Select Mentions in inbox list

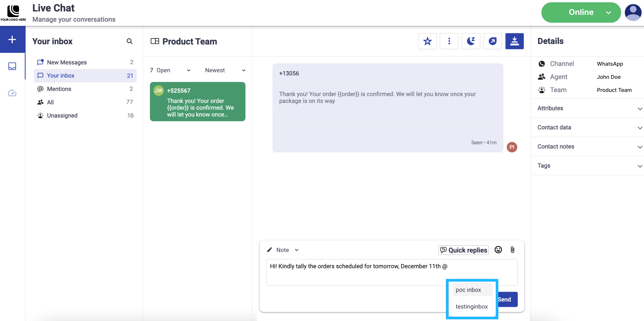coord(59,89)
